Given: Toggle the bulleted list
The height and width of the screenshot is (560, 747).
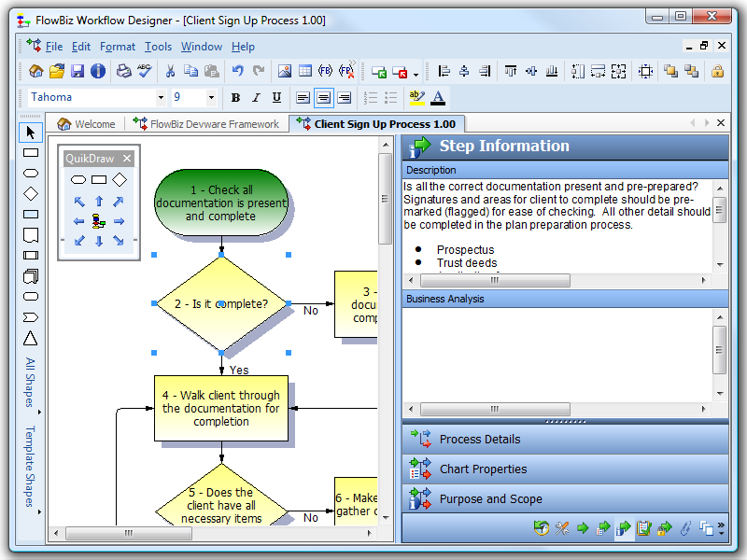Looking at the screenshot, I should [390, 98].
